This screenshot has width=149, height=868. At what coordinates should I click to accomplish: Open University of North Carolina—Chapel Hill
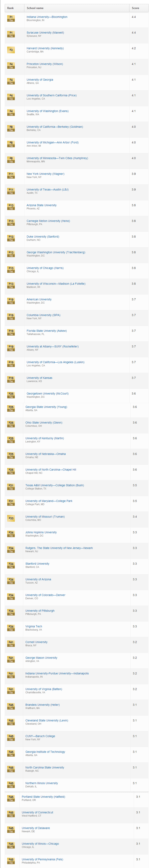51,470
